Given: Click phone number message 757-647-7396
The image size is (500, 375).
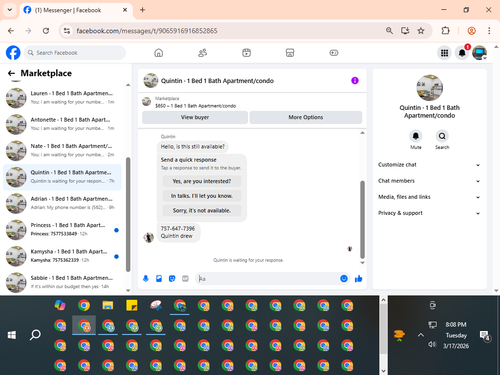Looking at the screenshot, I should pyautogui.click(x=178, y=229).
